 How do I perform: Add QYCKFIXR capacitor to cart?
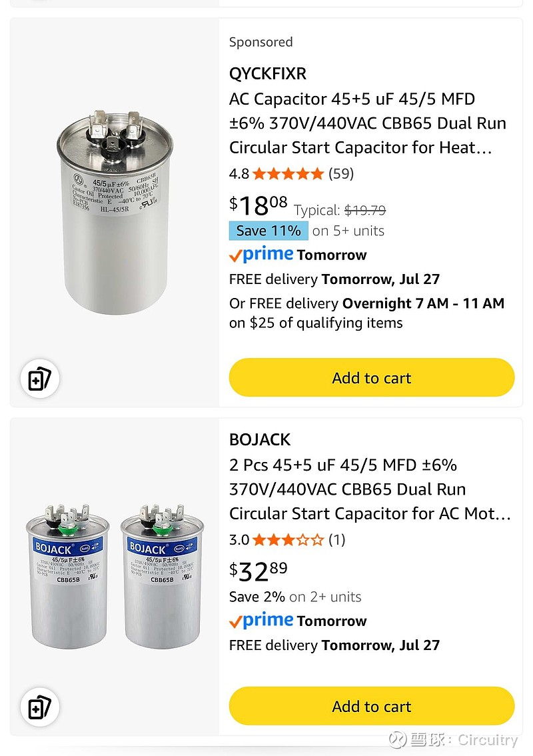372,378
